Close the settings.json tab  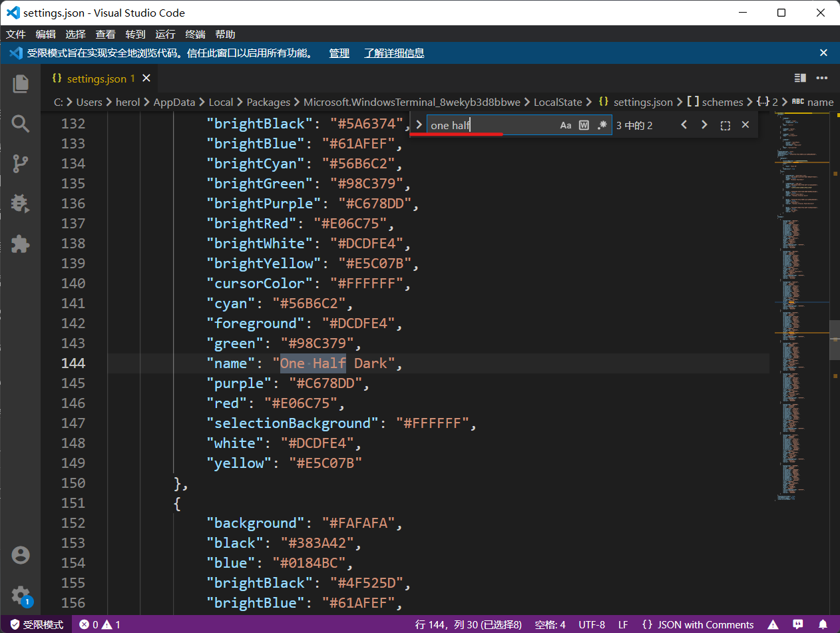[146, 78]
